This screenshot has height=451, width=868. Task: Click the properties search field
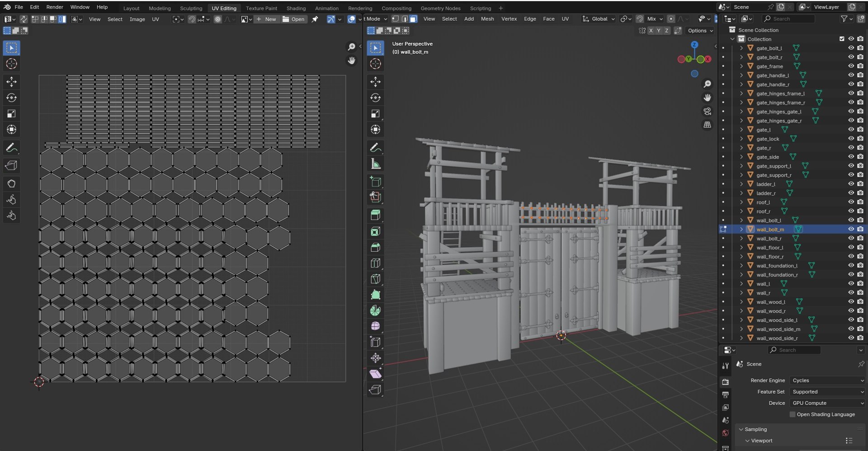point(794,350)
